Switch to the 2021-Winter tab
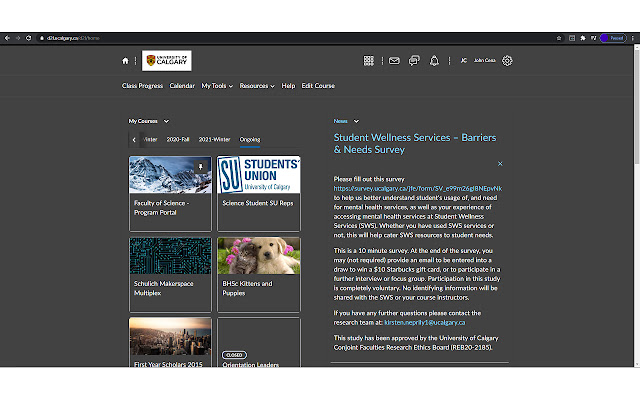 tap(214, 140)
